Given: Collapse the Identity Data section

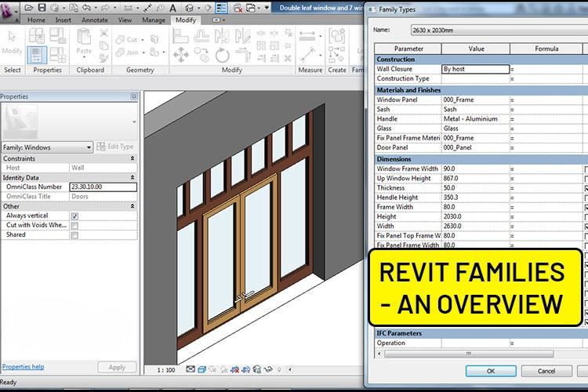Looking at the screenshot, I should [x=132, y=177].
